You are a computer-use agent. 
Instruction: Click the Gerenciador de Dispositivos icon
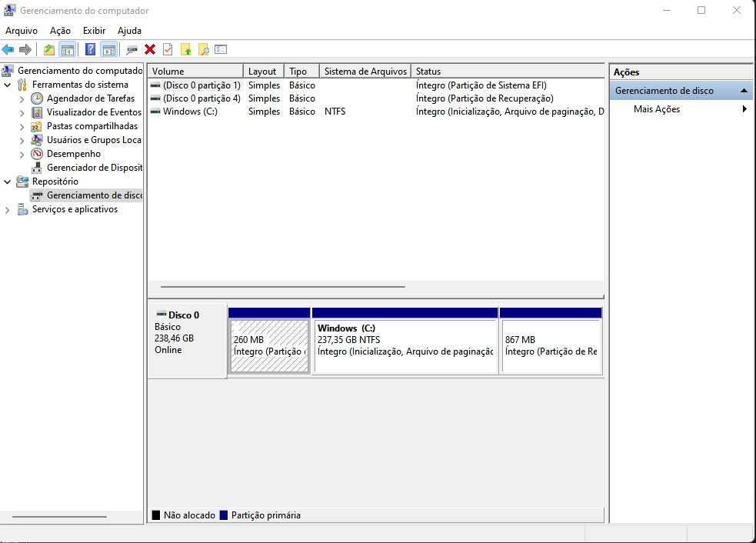tap(37, 168)
